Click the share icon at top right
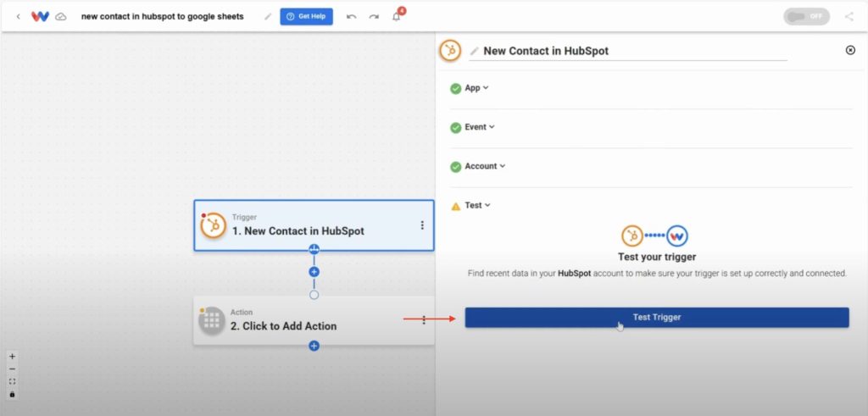The height and width of the screenshot is (416, 868). [849, 17]
